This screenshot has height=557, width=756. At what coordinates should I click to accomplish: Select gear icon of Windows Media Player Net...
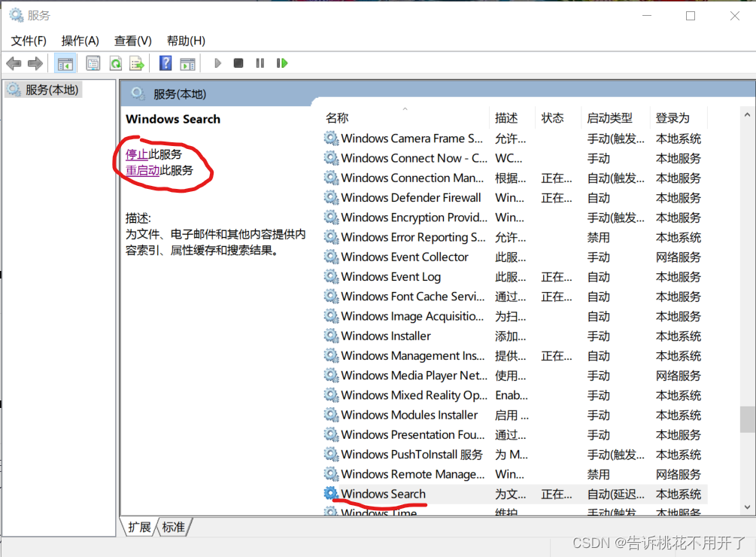[331, 376]
